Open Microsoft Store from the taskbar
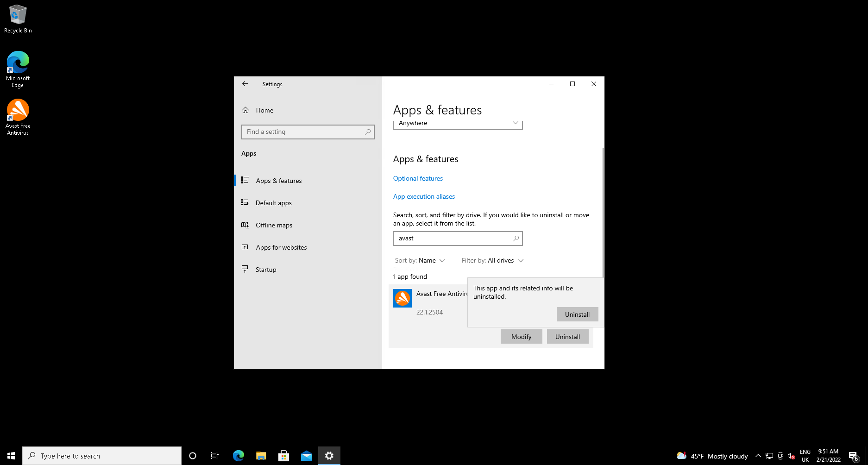 [284, 456]
